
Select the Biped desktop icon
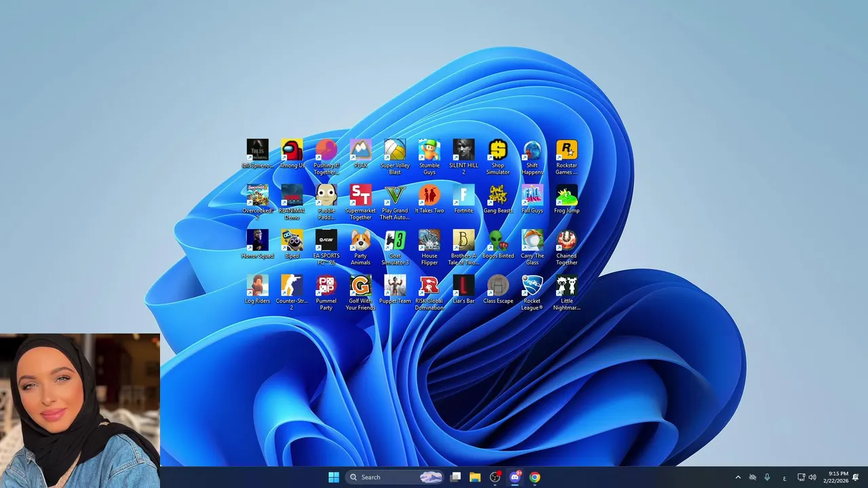tap(292, 245)
